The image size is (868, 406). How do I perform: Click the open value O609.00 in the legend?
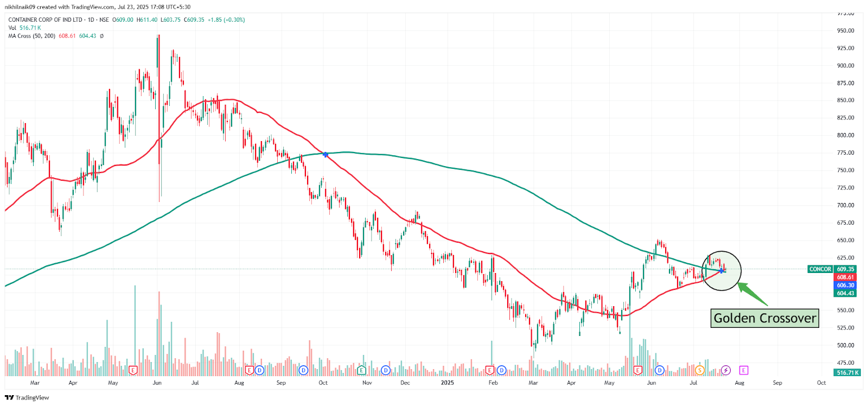click(123, 20)
